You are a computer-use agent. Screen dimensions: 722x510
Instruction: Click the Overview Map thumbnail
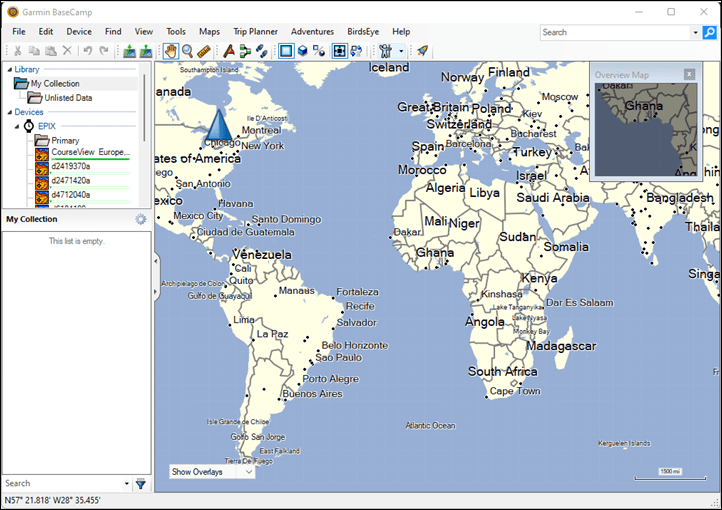(x=646, y=129)
